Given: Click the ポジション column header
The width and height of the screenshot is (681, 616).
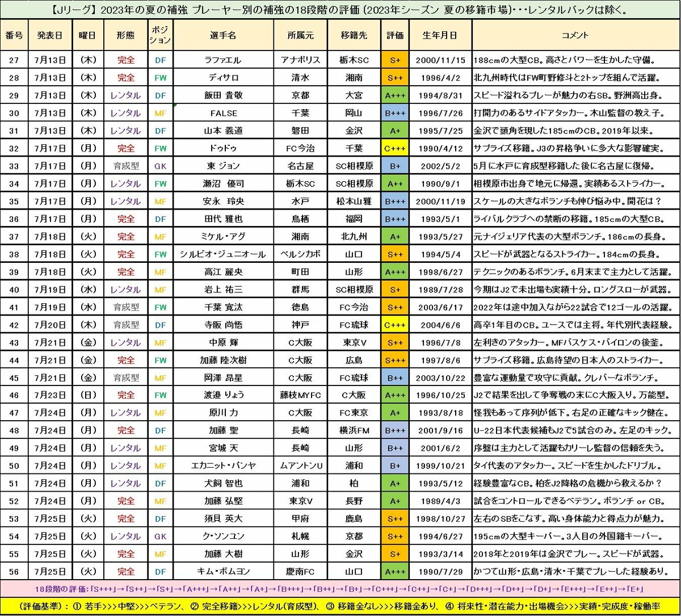Looking at the screenshot, I should [161, 36].
